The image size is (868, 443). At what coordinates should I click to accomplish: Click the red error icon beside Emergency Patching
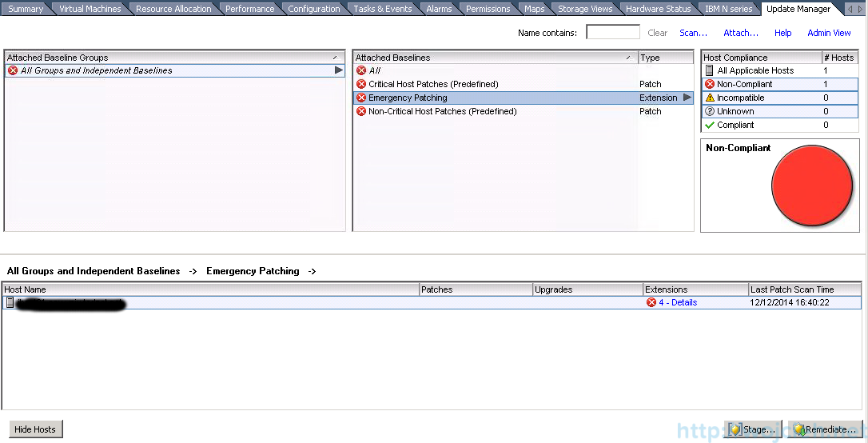361,98
